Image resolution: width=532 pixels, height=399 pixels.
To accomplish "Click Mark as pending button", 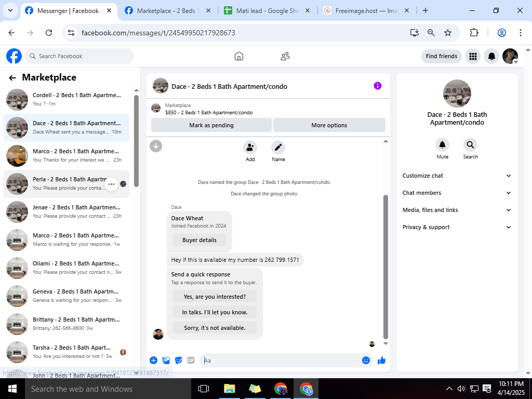I will (x=211, y=125).
